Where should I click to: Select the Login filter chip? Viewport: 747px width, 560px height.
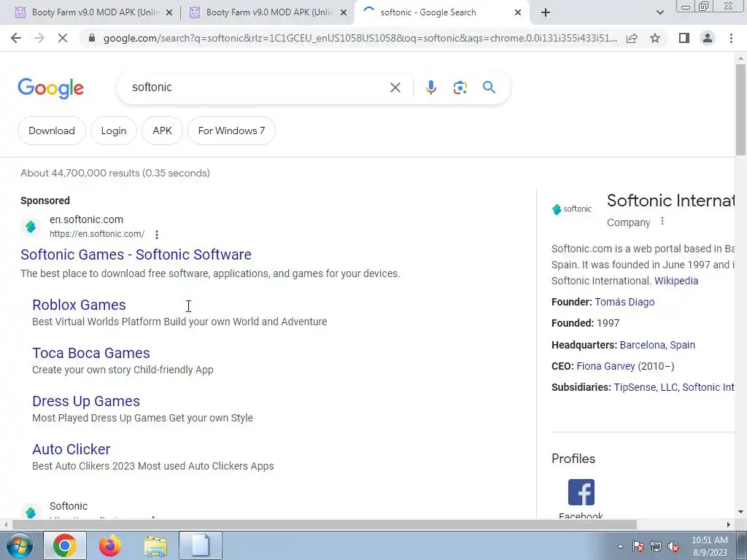113,131
